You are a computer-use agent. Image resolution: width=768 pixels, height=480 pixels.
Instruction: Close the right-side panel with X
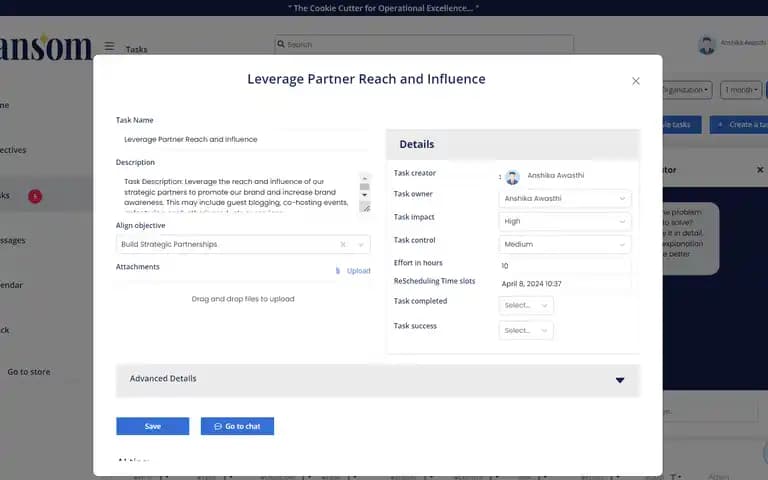[760, 170]
